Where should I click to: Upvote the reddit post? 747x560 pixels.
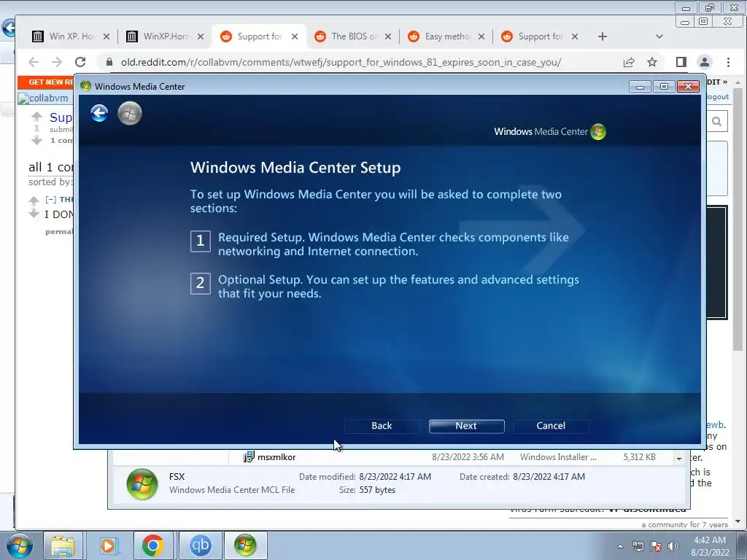[x=36, y=116]
